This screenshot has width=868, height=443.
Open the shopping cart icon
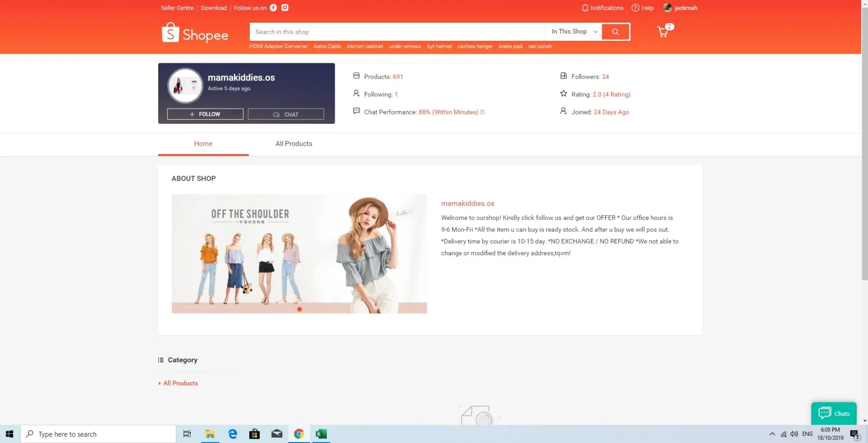click(x=664, y=32)
